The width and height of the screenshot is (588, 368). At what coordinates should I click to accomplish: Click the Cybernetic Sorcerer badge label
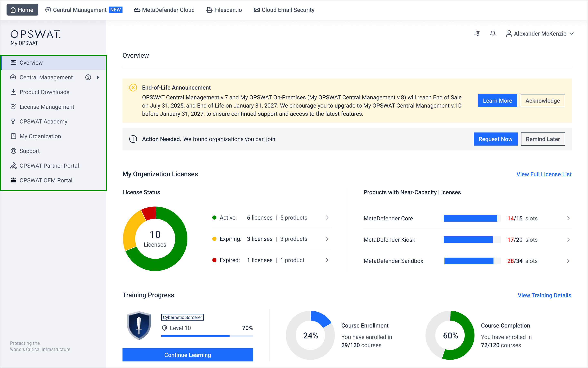click(x=182, y=317)
